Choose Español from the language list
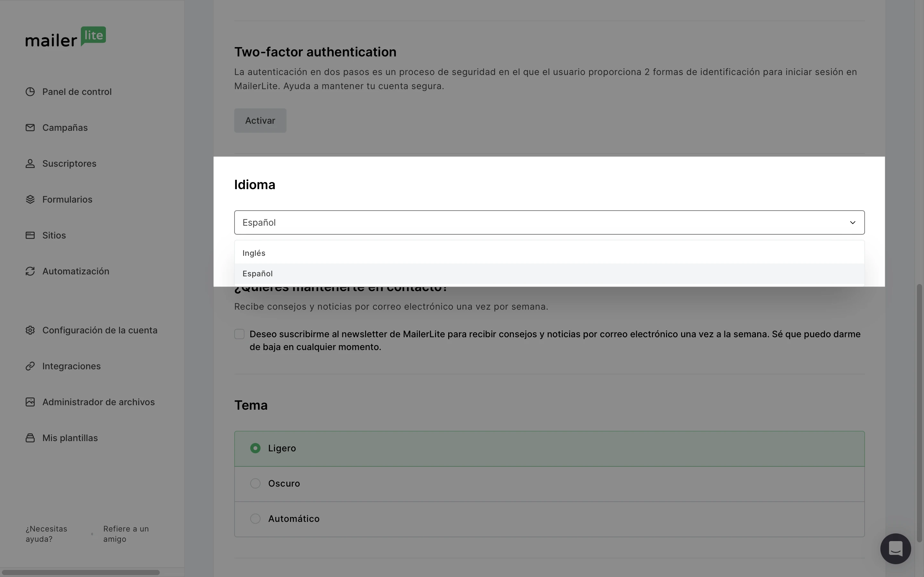 tap(258, 274)
